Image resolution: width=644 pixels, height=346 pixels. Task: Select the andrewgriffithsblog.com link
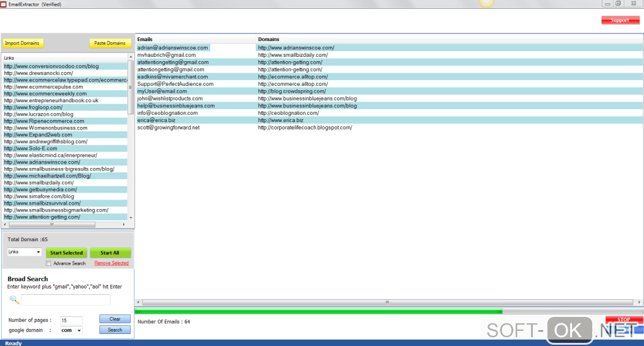click(x=65, y=141)
